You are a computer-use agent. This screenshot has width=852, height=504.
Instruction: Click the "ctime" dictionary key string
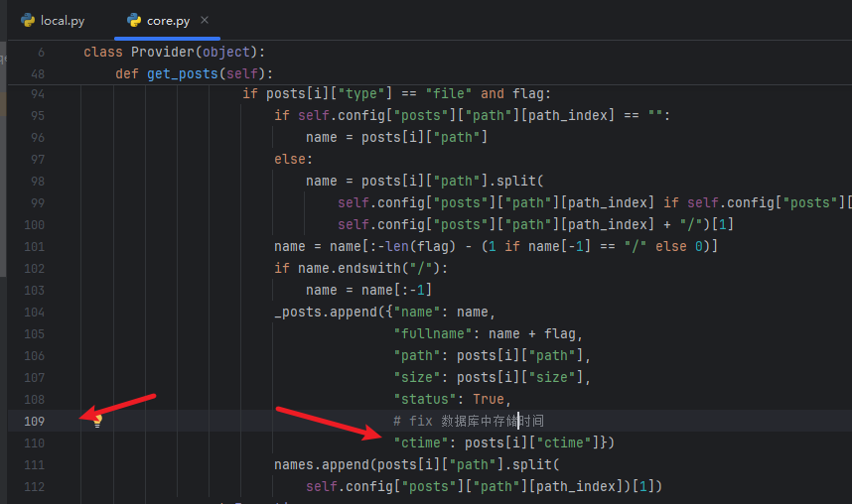coord(425,442)
